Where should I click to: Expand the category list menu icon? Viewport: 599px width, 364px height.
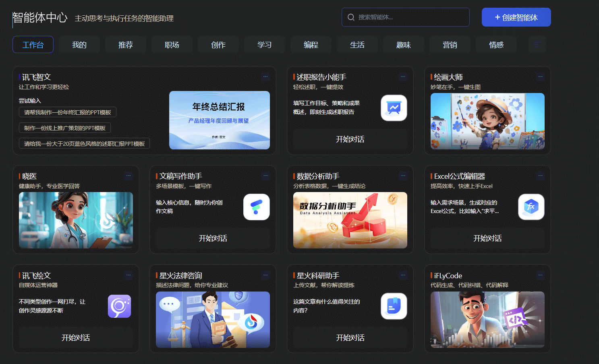(537, 45)
